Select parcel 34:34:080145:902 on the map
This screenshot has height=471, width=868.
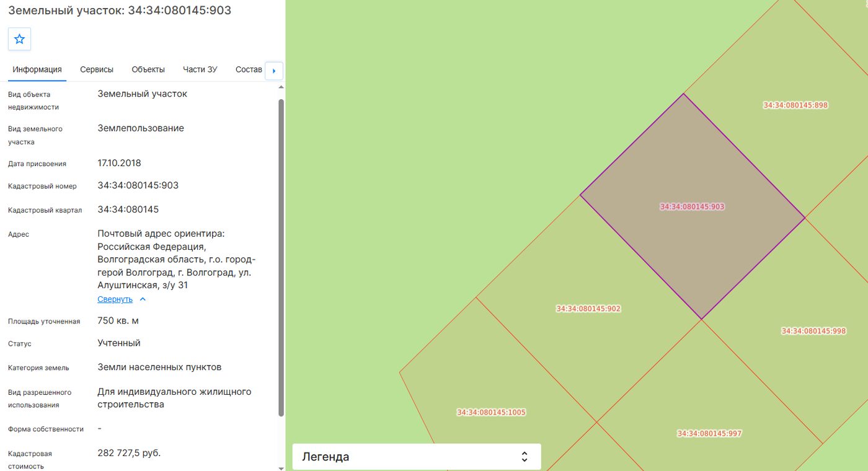[588, 309]
